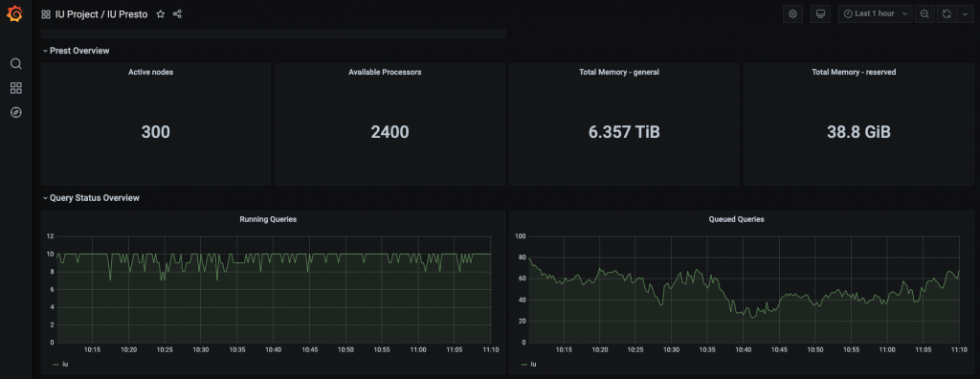
Task: Open the Active nodes panel title
Action: 150,72
